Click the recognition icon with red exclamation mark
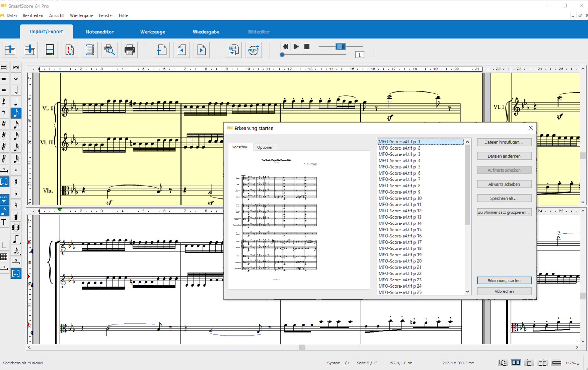The width and height of the screenshot is (588, 370). coord(69,50)
